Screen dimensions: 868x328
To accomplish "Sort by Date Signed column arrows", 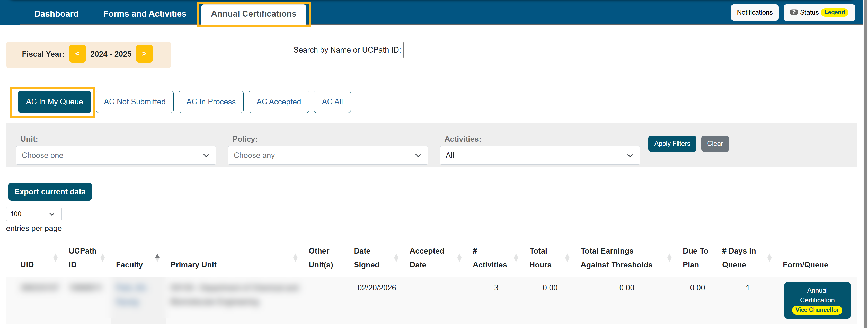I will click(x=396, y=258).
